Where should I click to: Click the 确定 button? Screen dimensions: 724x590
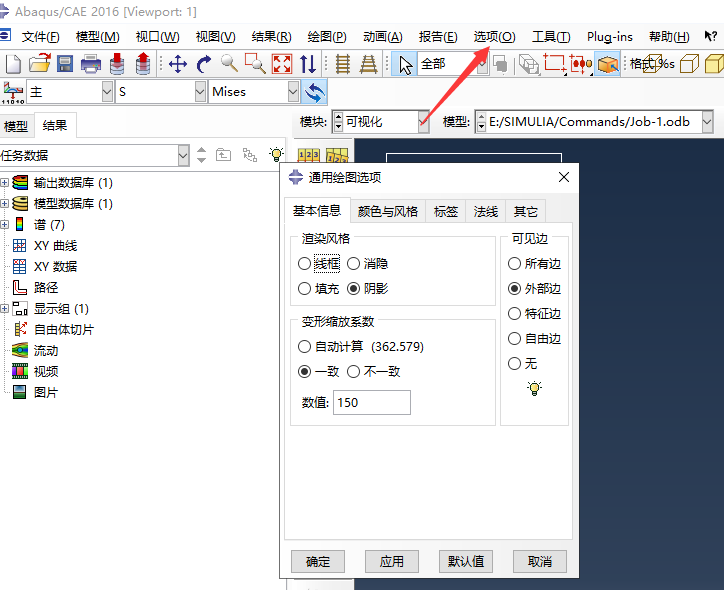point(318,561)
